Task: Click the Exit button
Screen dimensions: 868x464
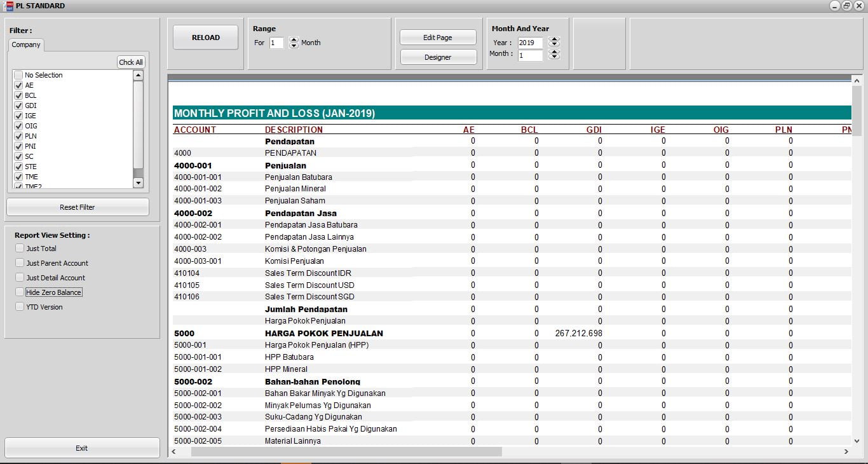Action: (x=82, y=448)
